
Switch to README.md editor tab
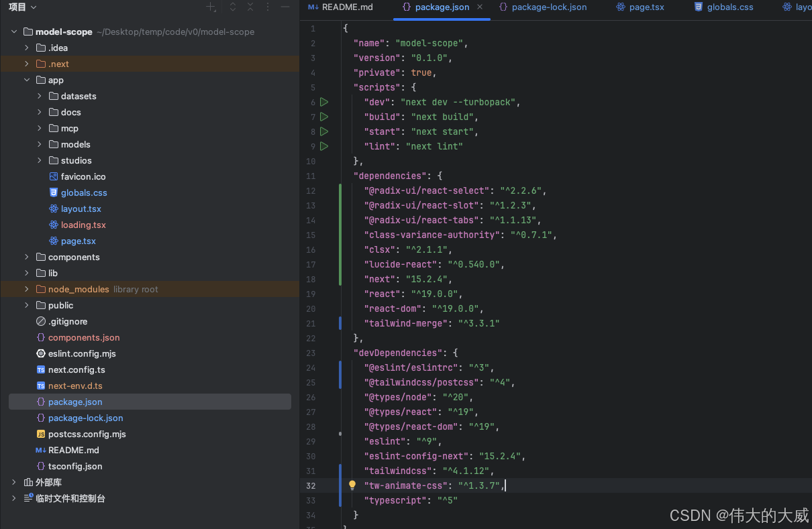(x=340, y=7)
